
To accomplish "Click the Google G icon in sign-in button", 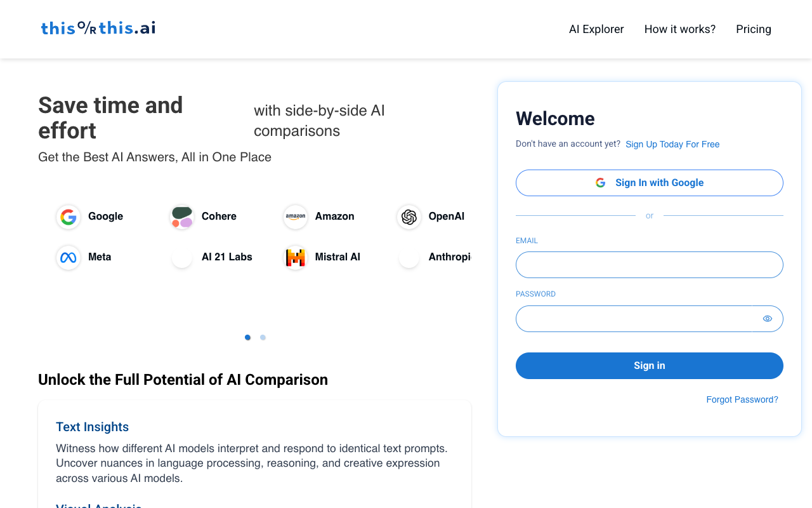I will [x=600, y=183].
